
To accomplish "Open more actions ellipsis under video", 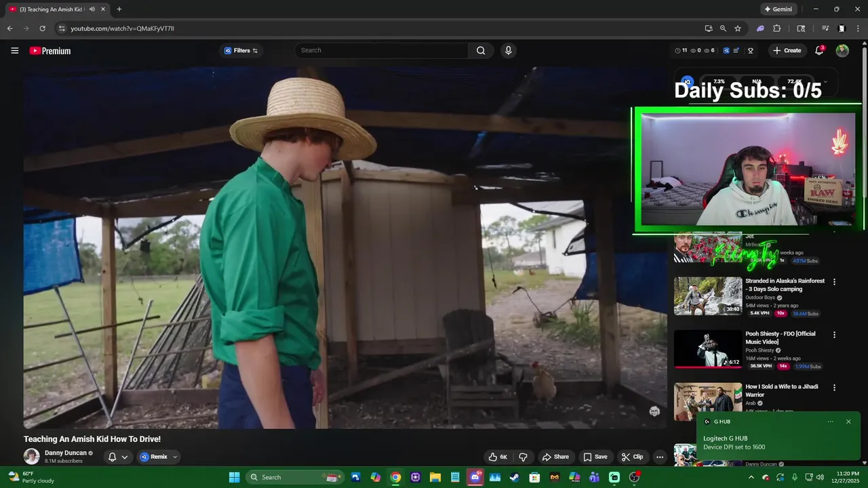I will tap(660, 457).
